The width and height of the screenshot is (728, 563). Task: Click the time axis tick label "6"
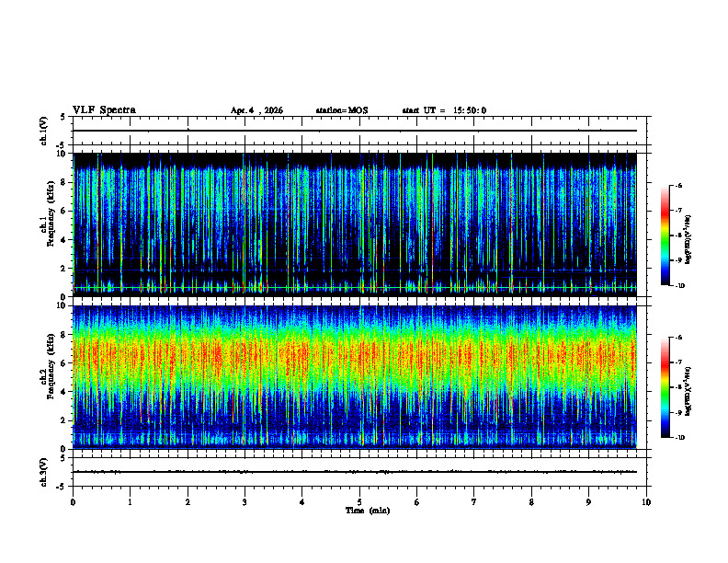tap(417, 502)
